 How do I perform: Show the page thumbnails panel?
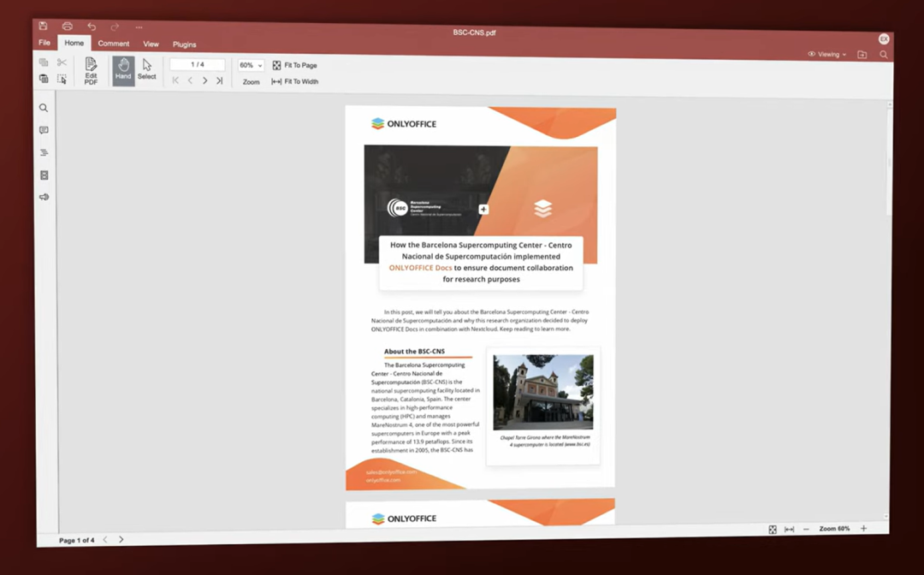coord(44,175)
